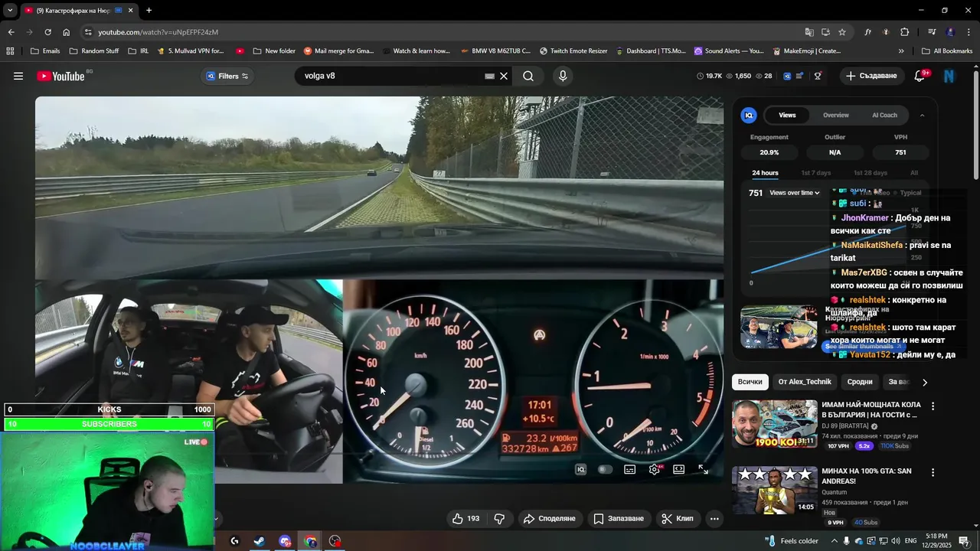Go back in the browser
The width and height of the screenshot is (980, 551).
click(x=11, y=32)
